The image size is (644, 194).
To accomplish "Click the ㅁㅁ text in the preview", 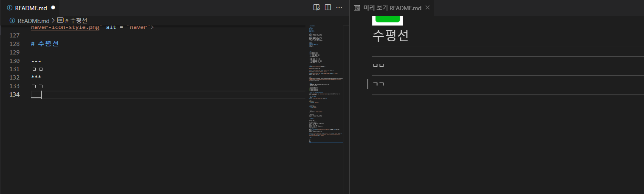I will point(378,66).
